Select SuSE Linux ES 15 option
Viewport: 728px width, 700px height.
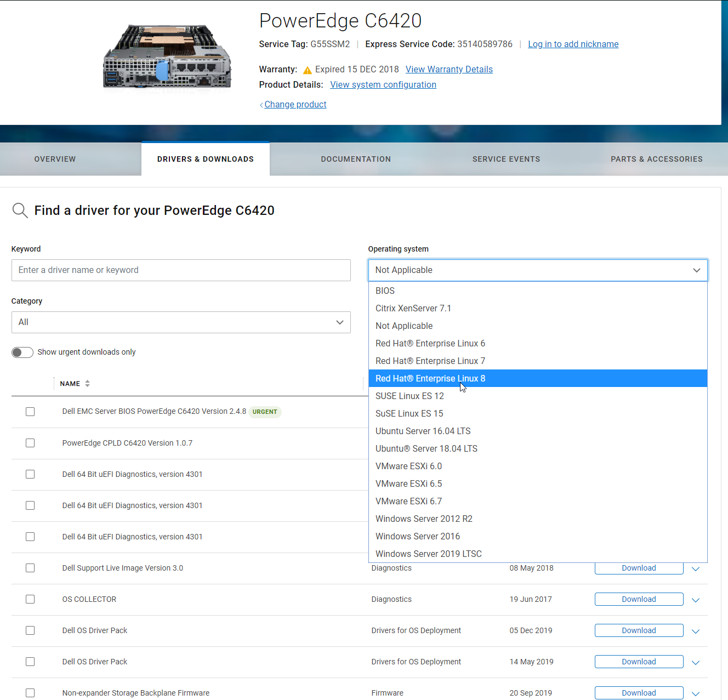pos(538,413)
